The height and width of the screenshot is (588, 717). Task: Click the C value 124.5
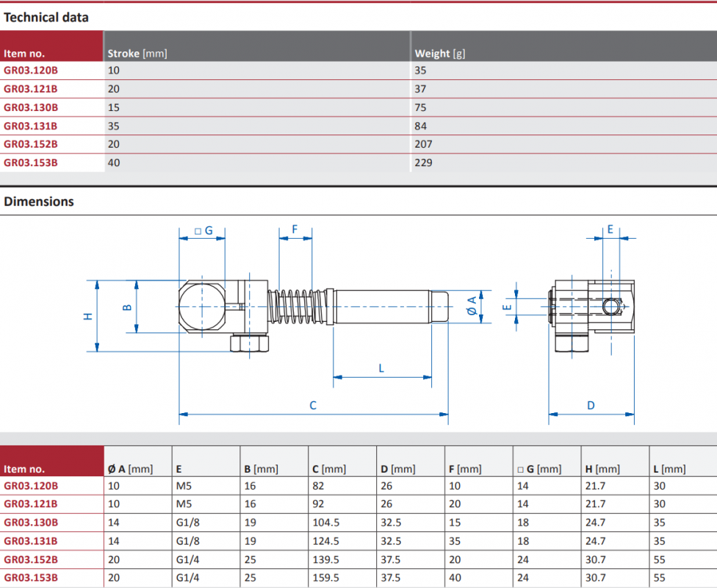click(325, 541)
